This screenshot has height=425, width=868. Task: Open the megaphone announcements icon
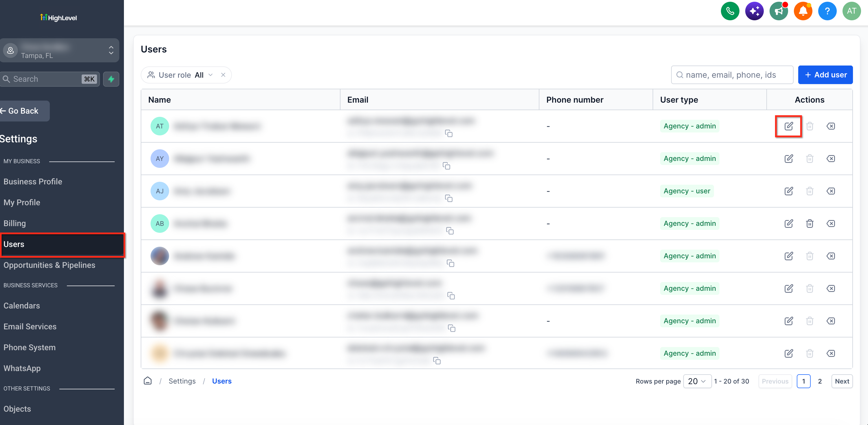click(779, 11)
